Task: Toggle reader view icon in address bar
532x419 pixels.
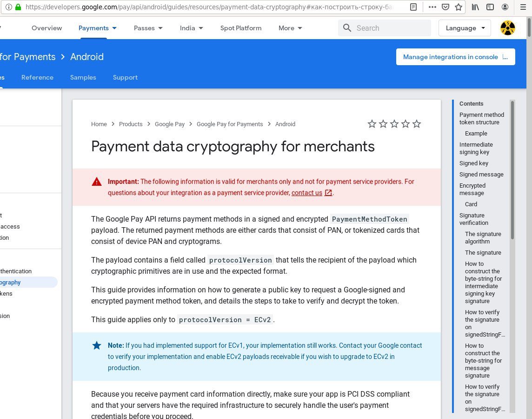Action: (413, 7)
